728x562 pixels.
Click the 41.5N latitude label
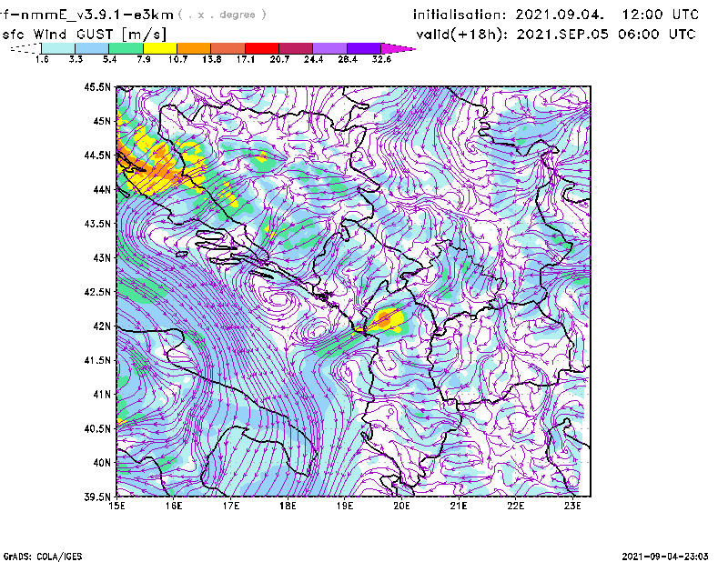coord(97,360)
